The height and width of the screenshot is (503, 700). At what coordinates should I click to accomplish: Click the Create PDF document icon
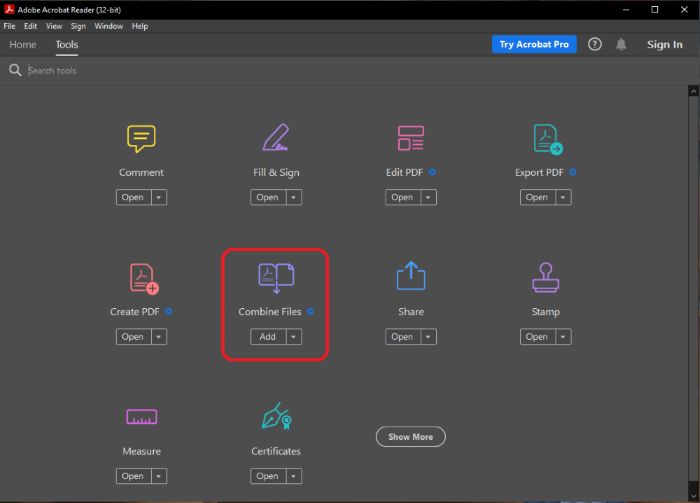click(x=144, y=279)
